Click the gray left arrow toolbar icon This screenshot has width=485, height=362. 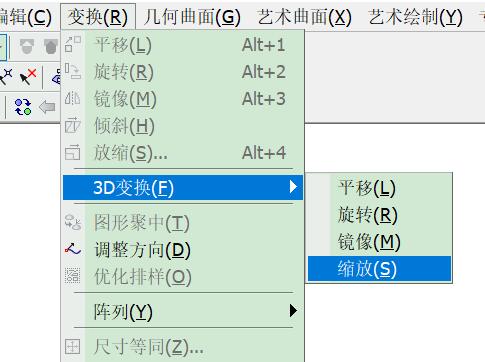pos(47,107)
